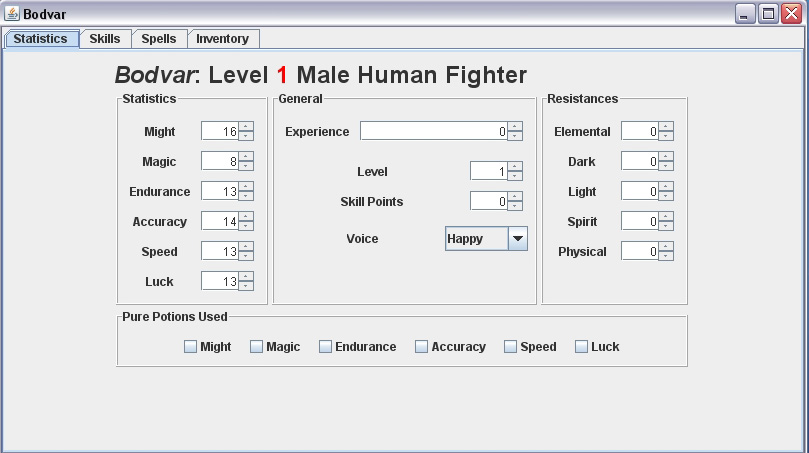The width and height of the screenshot is (809, 453).
Task: Decrease Elemental resistance down arrow
Action: [x=666, y=136]
